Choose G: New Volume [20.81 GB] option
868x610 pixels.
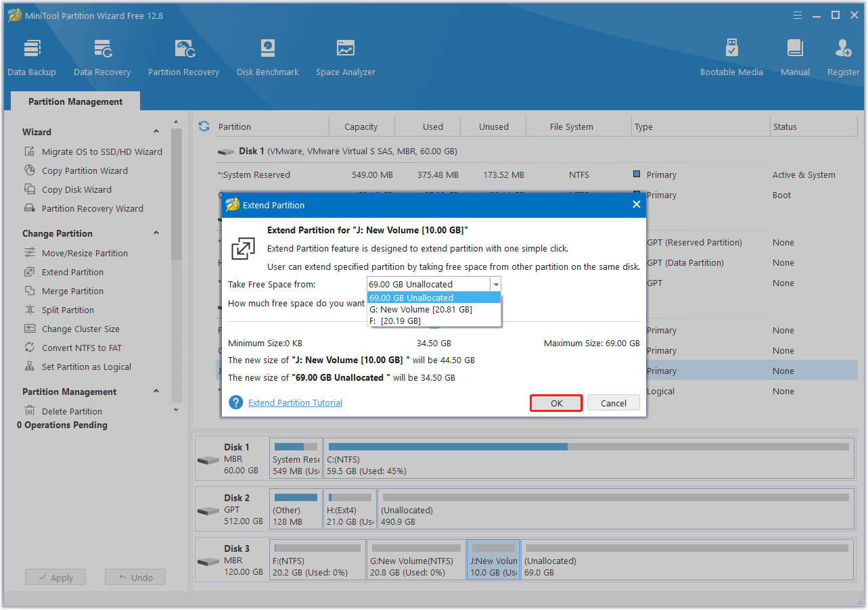point(434,309)
